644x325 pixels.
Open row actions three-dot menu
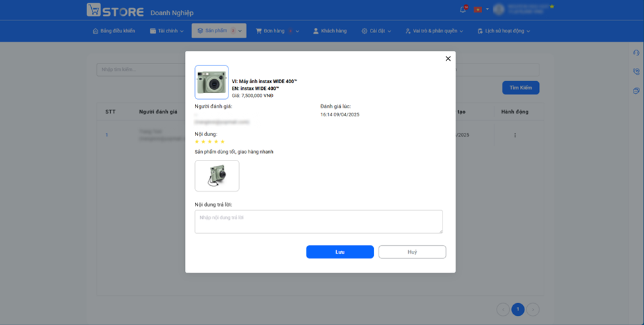pos(515,135)
